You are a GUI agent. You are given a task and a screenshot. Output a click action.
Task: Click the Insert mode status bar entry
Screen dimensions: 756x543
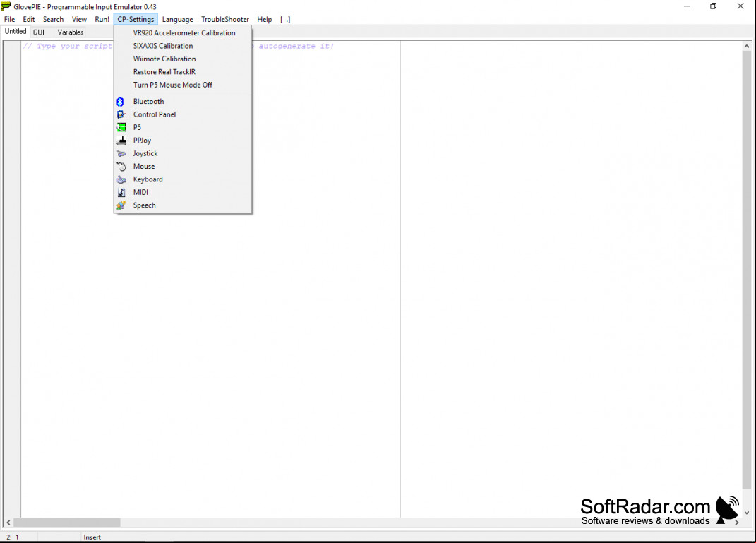[92, 537]
